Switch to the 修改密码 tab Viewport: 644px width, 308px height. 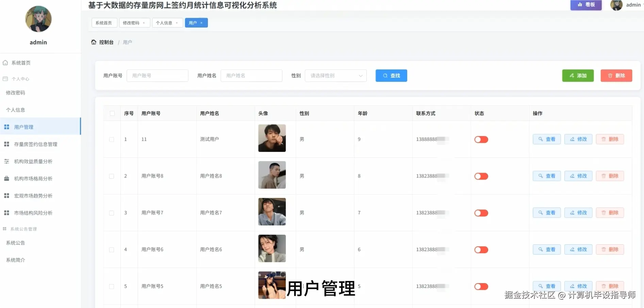click(132, 22)
